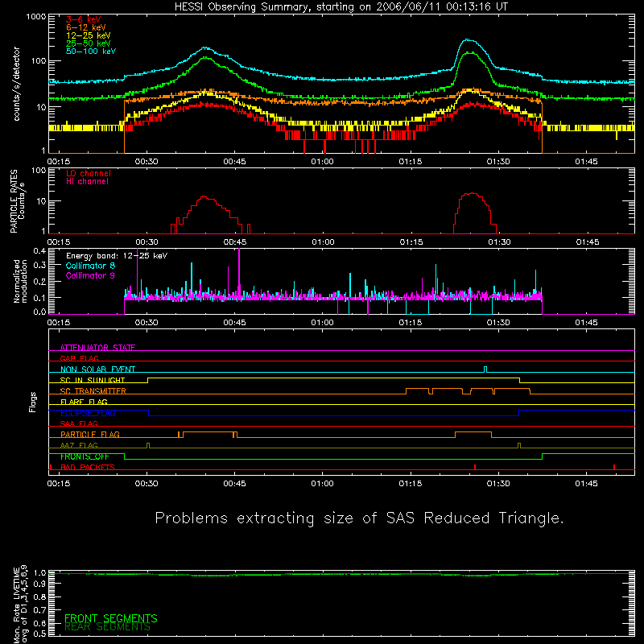Click the REAR SEGMENTS legend label

point(107,627)
